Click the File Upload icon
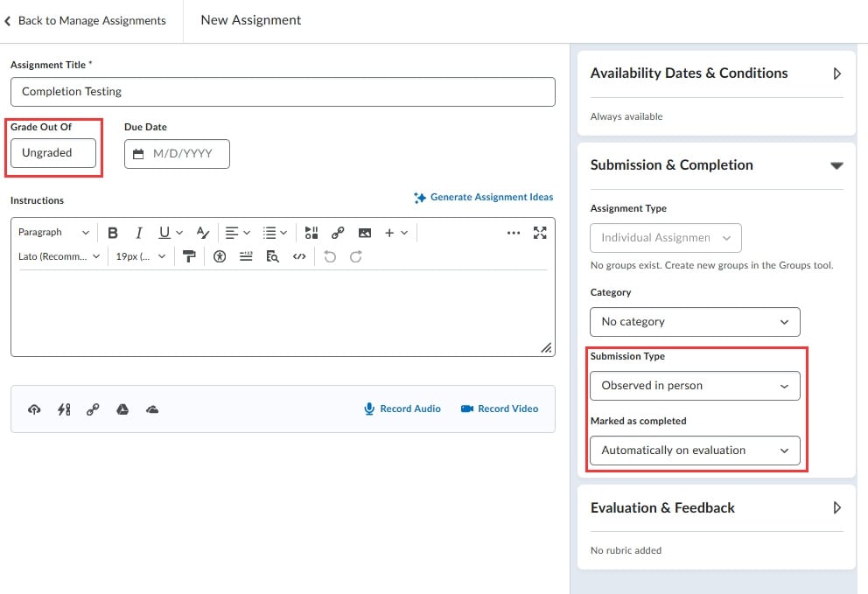Image resolution: width=868 pixels, height=594 pixels. pos(34,409)
